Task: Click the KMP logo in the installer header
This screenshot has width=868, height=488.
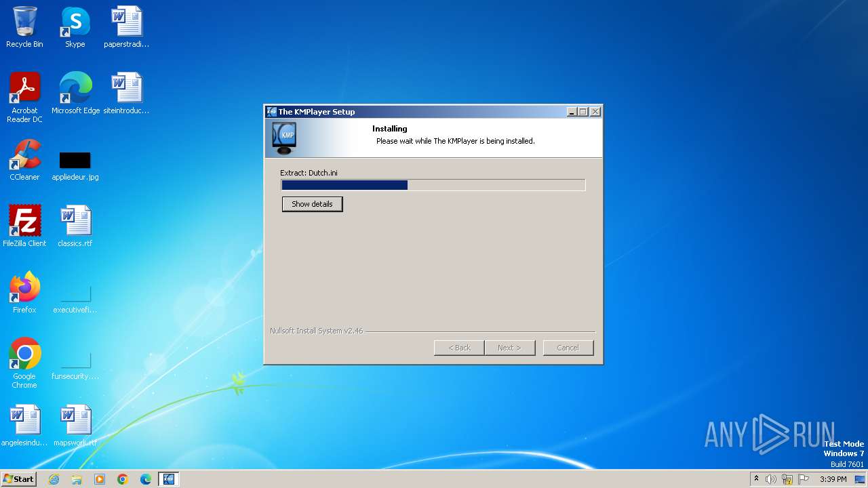Action: point(284,139)
